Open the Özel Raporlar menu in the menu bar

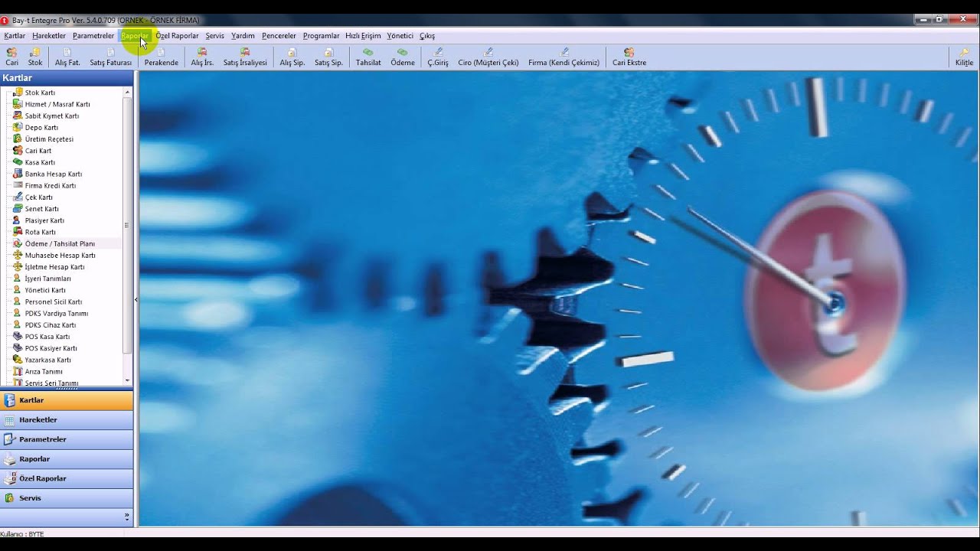tap(177, 36)
